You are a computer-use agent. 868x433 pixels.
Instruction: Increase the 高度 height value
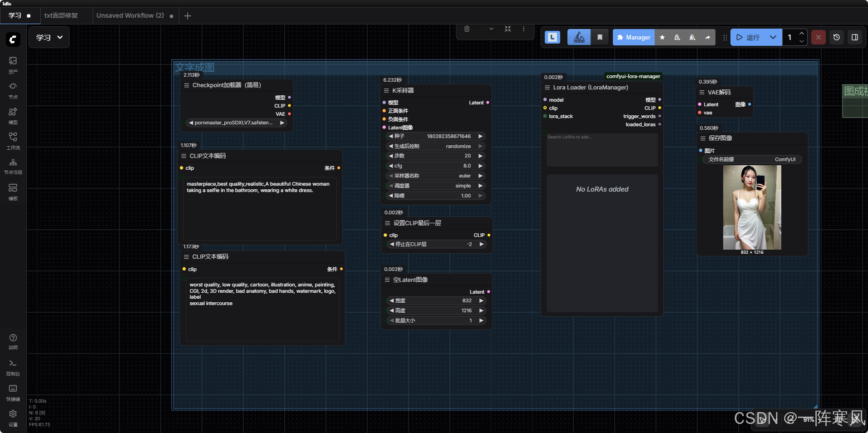[x=481, y=310]
